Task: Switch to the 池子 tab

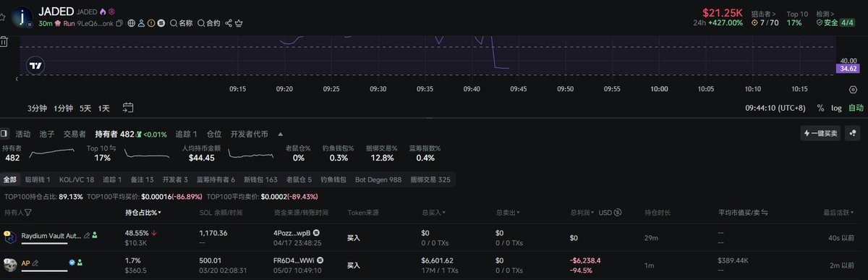Action: [47, 134]
